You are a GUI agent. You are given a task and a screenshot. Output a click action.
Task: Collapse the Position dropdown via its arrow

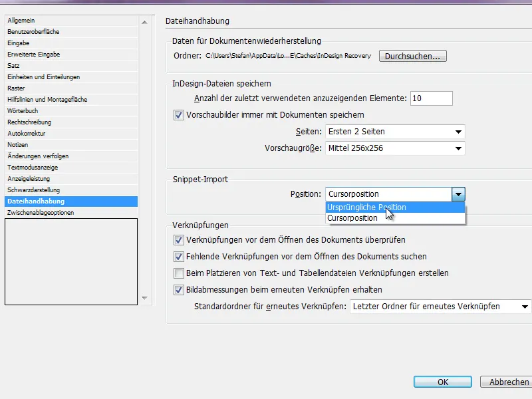[458, 194]
